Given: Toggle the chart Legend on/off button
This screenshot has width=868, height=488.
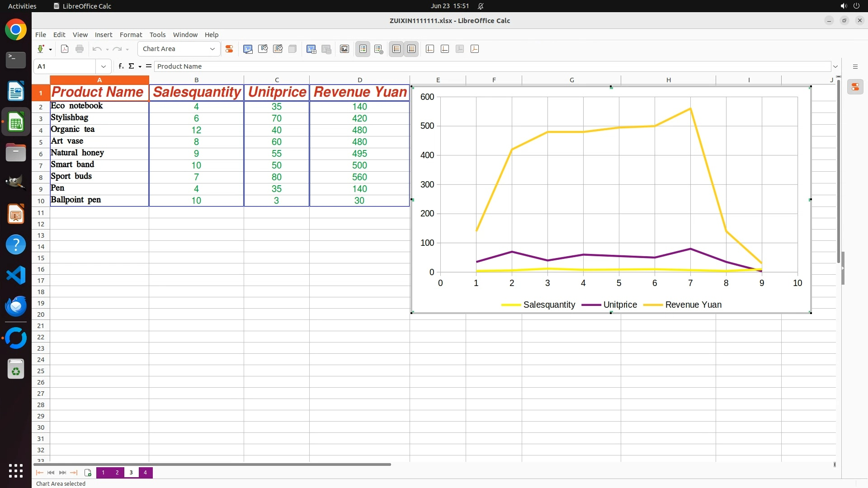Looking at the screenshot, I should click(x=363, y=49).
